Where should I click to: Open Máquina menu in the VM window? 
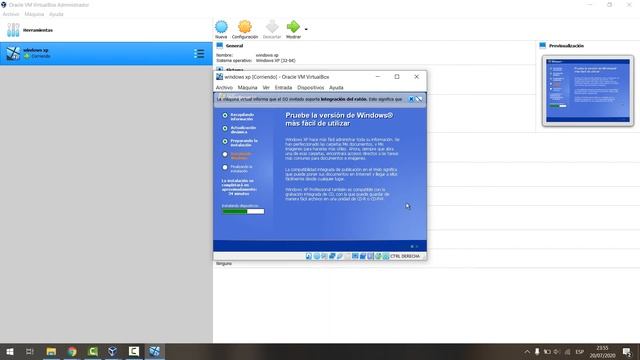pos(247,87)
